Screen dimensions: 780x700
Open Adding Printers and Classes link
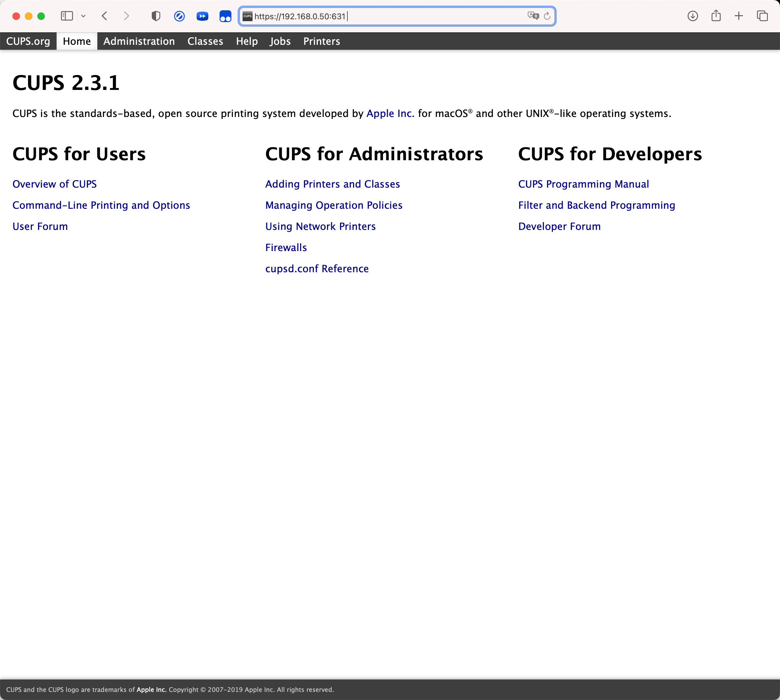click(332, 184)
